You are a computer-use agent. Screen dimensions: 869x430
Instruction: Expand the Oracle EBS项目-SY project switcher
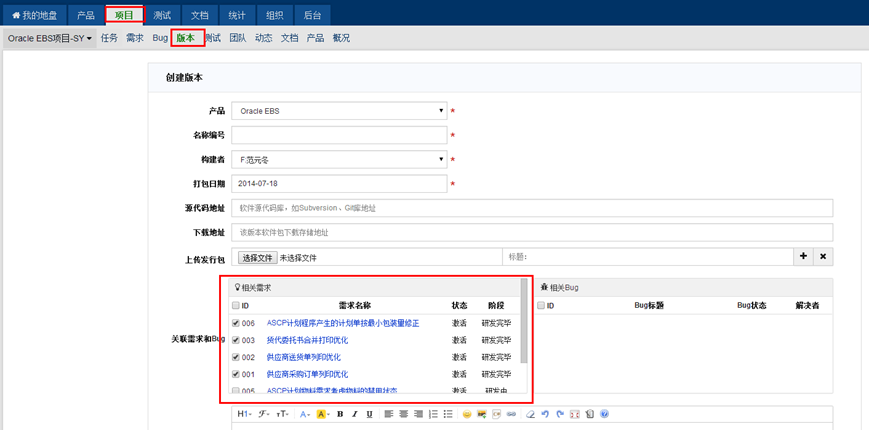pyautogui.click(x=49, y=38)
